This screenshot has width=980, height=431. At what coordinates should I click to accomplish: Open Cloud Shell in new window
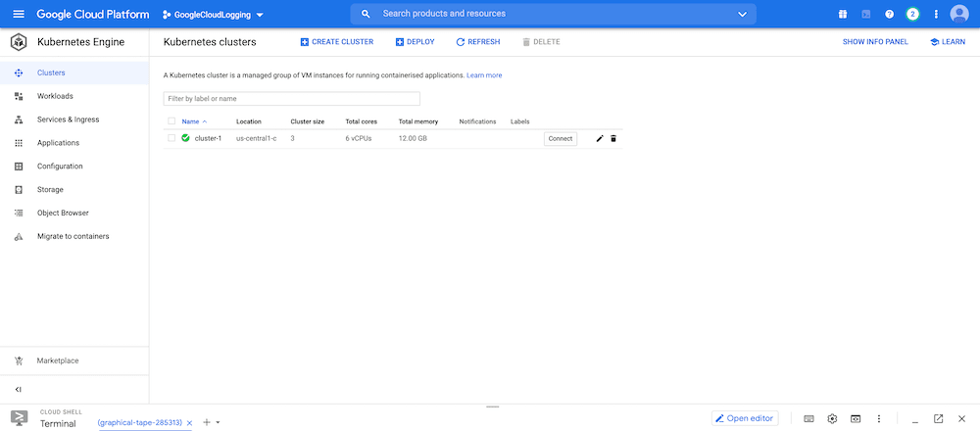click(938, 419)
